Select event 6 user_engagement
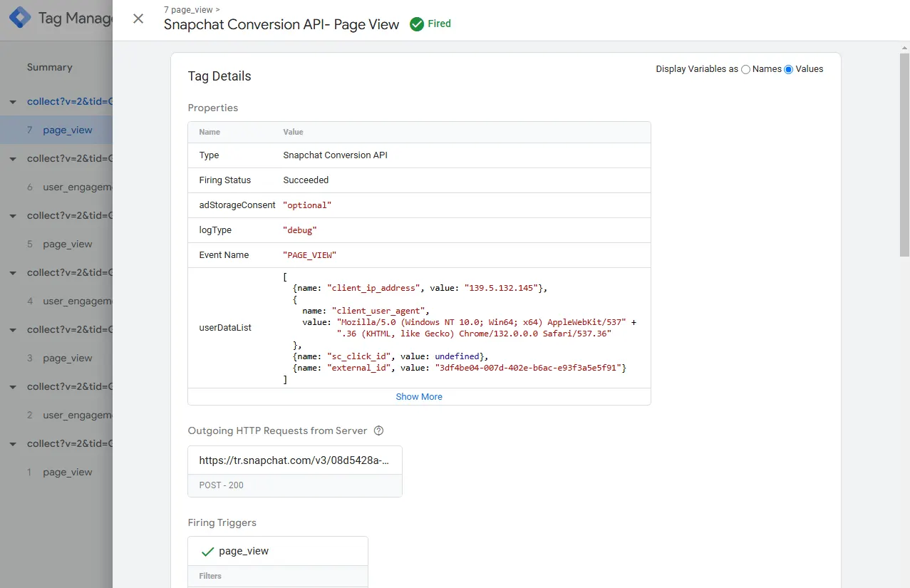 pos(56,187)
